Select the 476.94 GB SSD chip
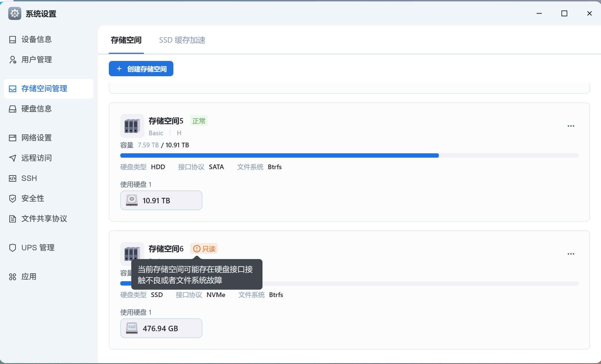The image size is (601, 364). coord(161,328)
